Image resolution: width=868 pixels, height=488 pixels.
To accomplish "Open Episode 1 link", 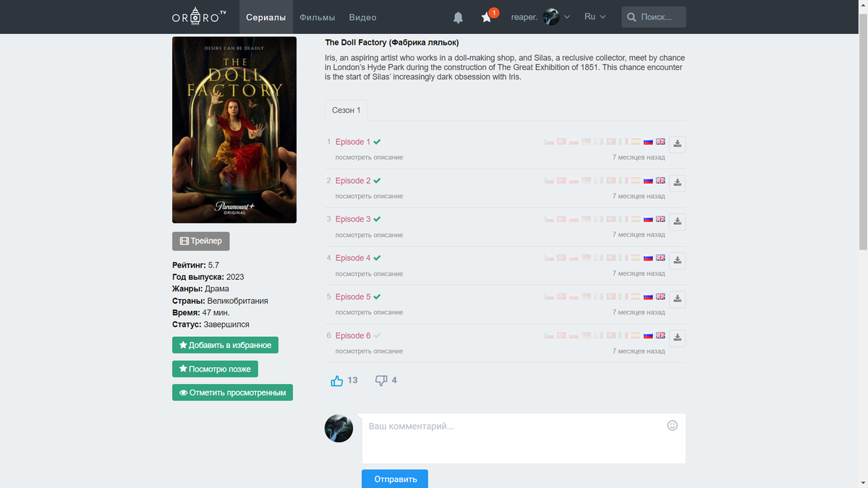I will click(353, 142).
